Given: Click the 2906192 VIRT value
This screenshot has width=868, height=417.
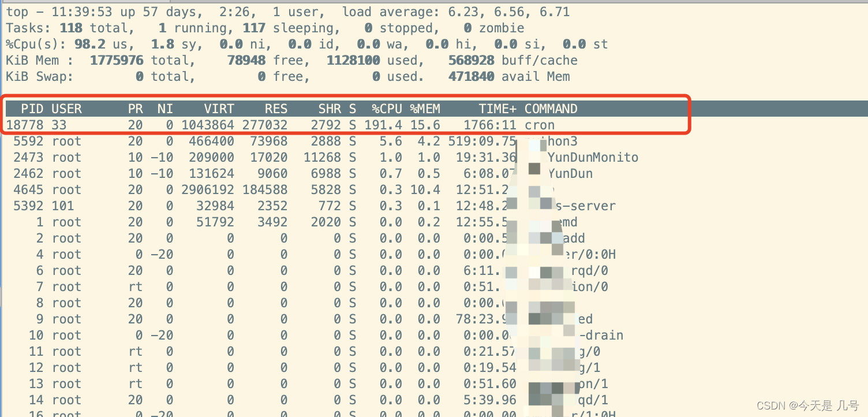Looking at the screenshot, I should point(208,189).
